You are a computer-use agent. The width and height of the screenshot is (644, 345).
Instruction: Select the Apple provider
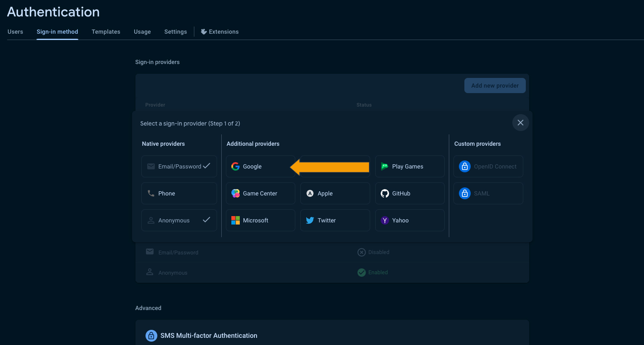(335, 193)
